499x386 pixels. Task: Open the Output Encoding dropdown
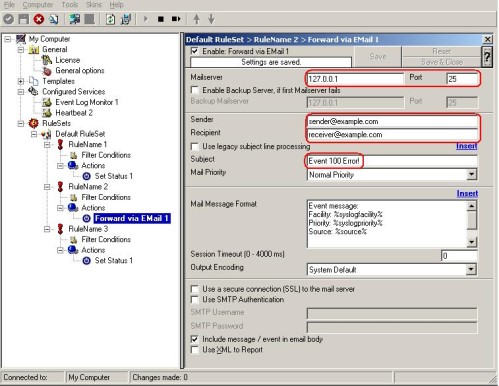pos(471,269)
